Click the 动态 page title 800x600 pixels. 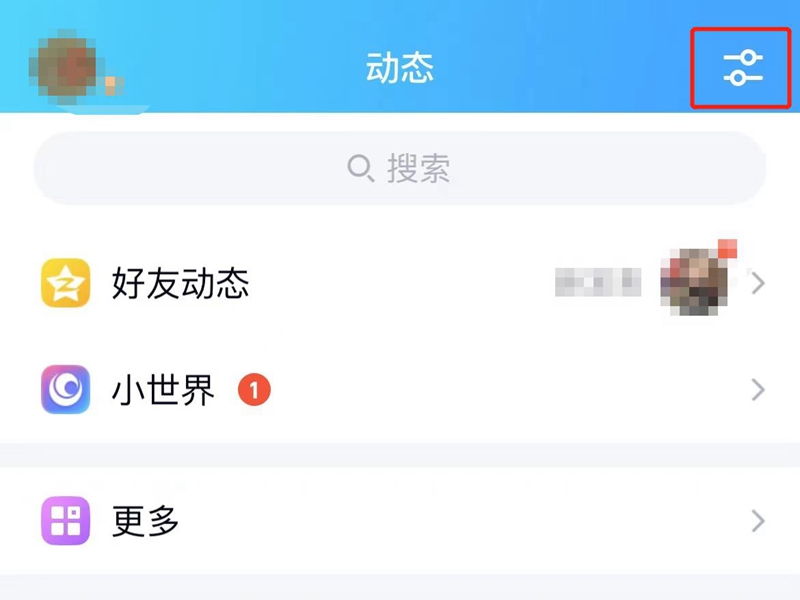tap(399, 68)
